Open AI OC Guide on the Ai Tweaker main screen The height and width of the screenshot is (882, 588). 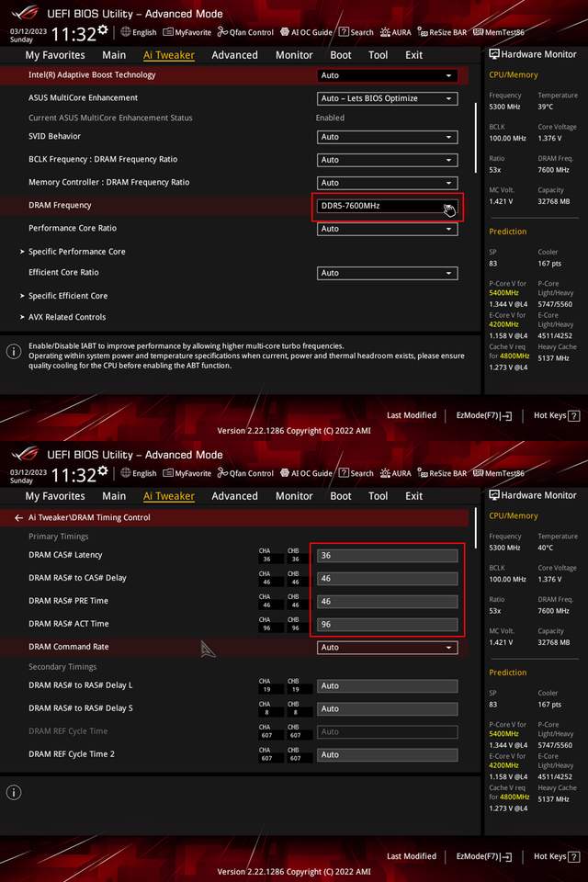point(306,32)
